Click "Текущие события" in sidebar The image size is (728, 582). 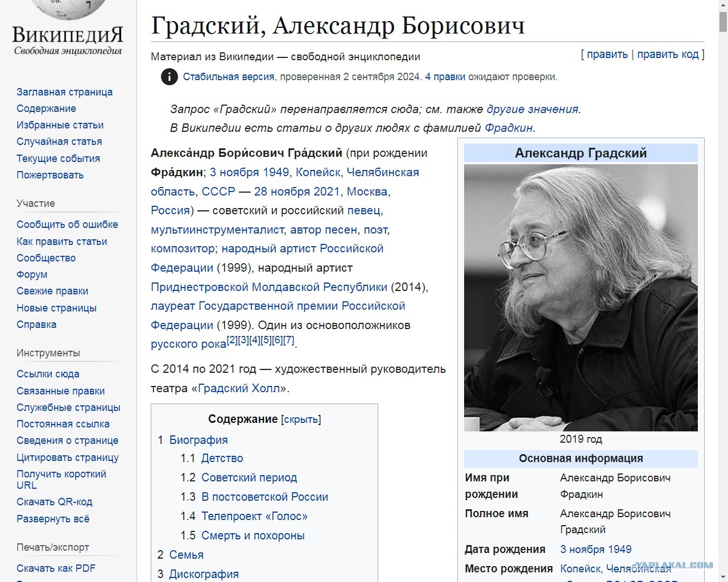tap(58, 159)
